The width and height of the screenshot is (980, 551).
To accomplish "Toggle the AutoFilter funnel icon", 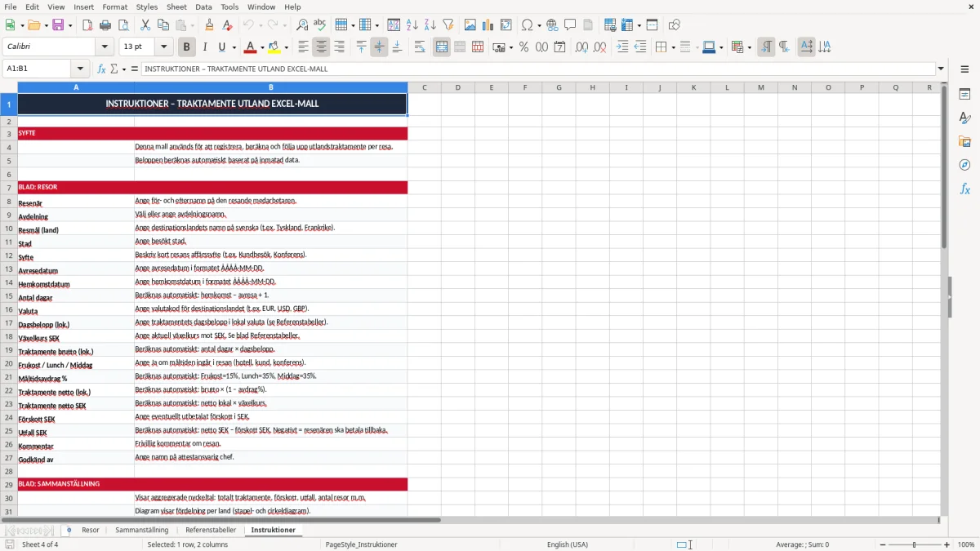I will tap(448, 25).
